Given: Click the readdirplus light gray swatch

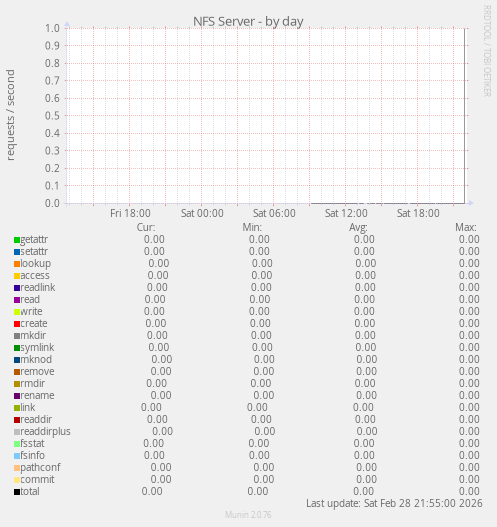Looking at the screenshot, I should pyautogui.click(x=17, y=432).
